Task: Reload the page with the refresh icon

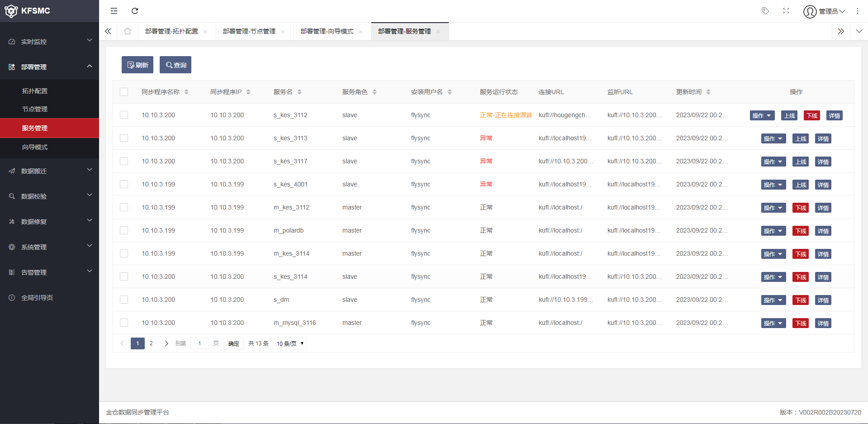Action: [134, 10]
